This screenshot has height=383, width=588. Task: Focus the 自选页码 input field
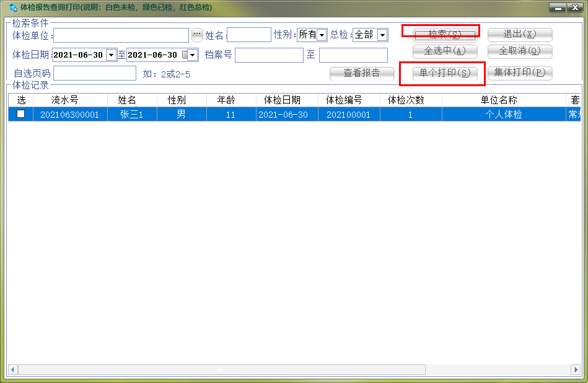pos(95,73)
